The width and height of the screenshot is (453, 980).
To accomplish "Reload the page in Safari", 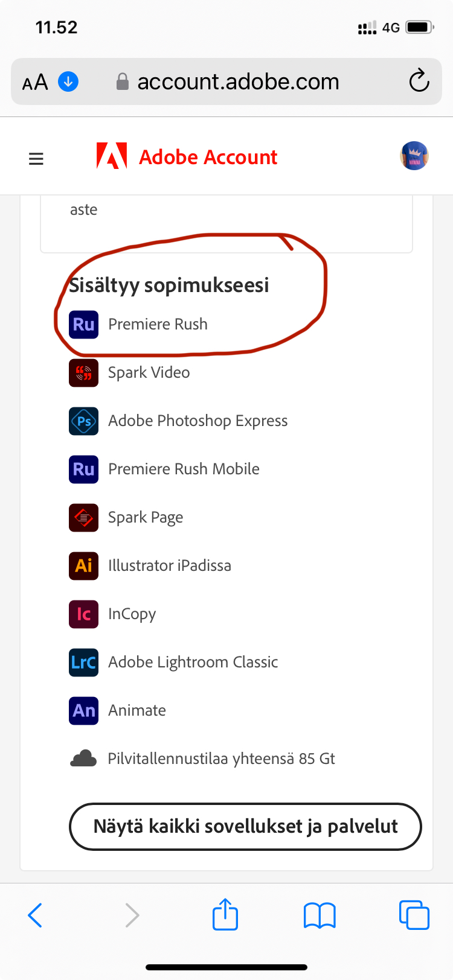I will (x=419, y=81).
